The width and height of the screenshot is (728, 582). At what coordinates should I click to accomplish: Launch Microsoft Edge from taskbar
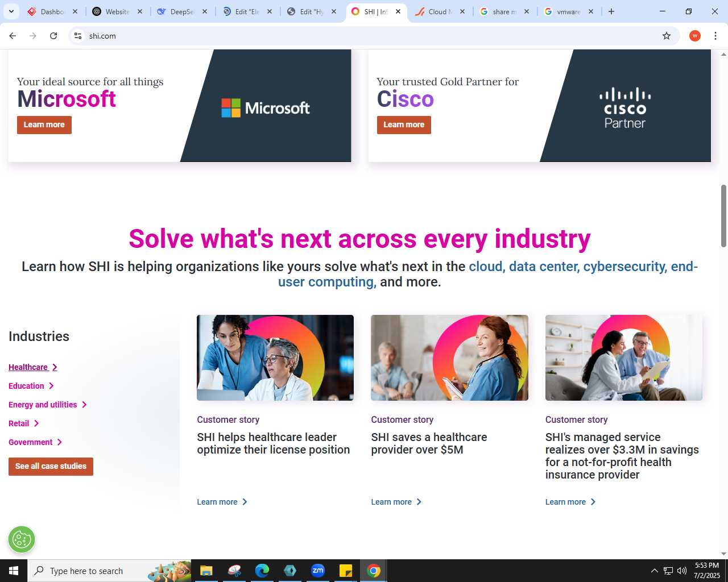pos(262,571)
